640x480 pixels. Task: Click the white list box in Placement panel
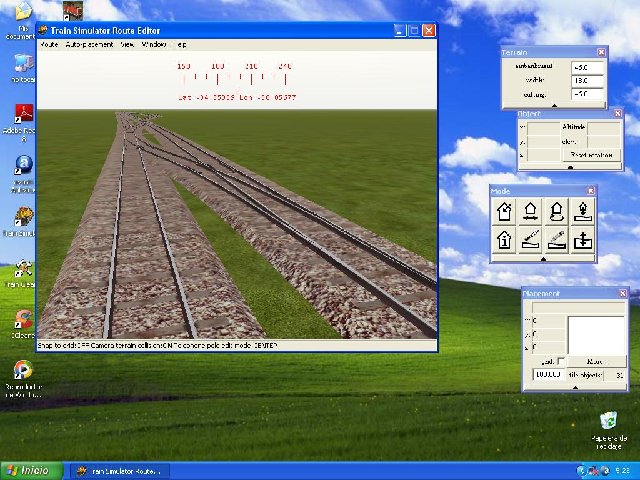point(596,334)
